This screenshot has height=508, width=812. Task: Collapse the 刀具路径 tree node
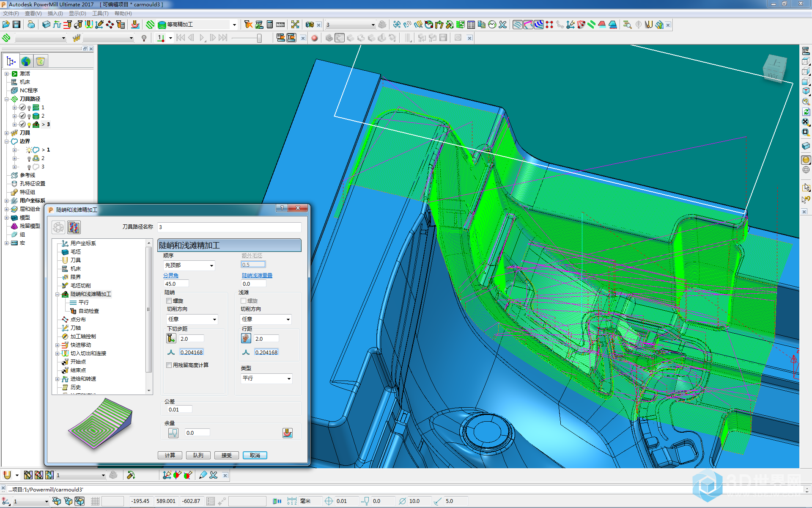click(7, 99)
